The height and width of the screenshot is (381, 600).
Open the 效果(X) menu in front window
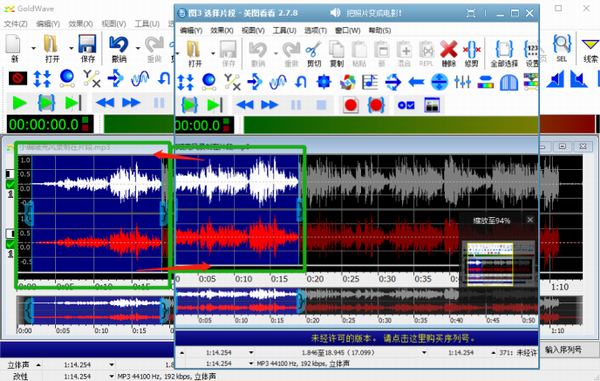[222, 30]
